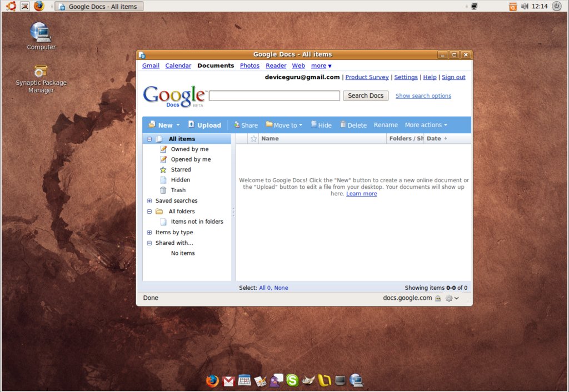
Task: Click the None selection link
Action: click(281, 288)
